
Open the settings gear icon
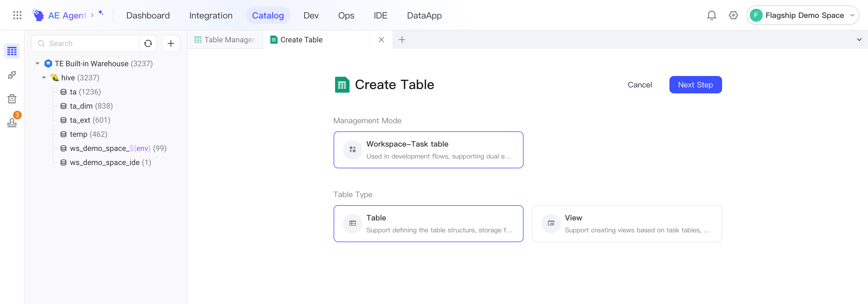(x=733, y=15)
